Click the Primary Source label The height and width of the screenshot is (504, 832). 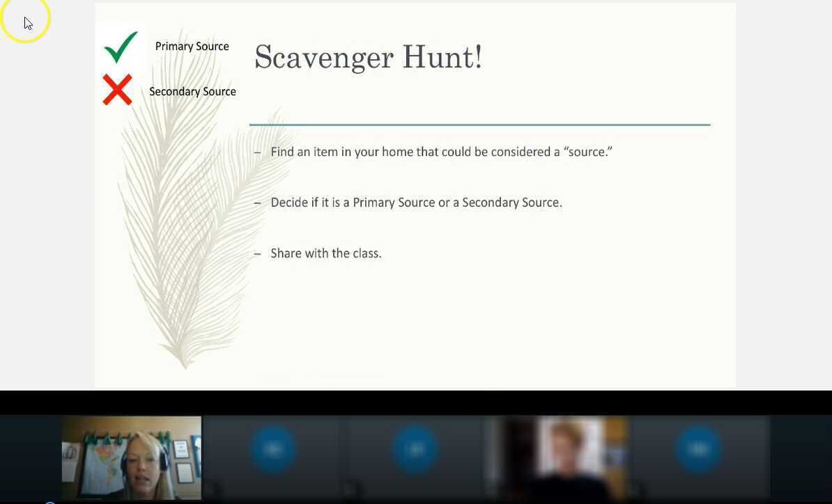tap(192, 46)
